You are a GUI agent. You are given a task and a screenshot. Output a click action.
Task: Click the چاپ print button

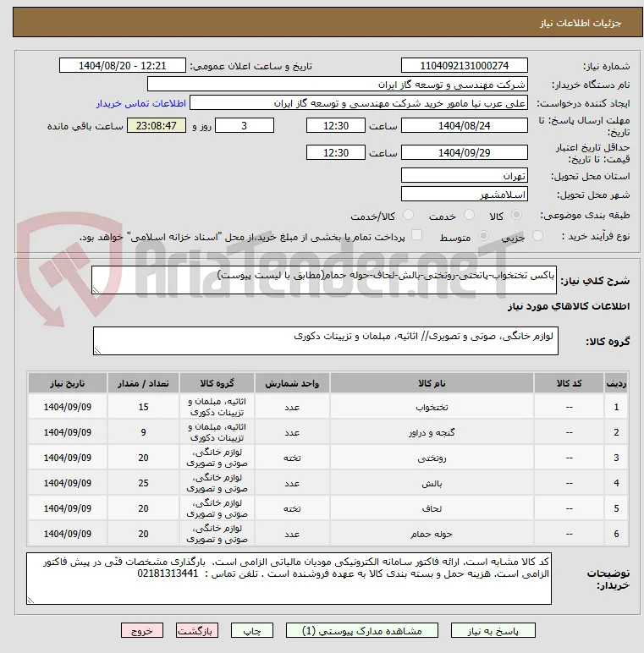pyautogui.click(x=252, y=630)
